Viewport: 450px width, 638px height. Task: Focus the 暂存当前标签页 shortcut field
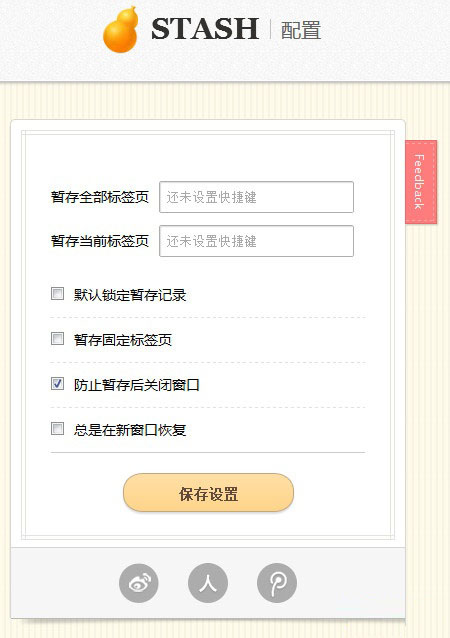[256, 241]
